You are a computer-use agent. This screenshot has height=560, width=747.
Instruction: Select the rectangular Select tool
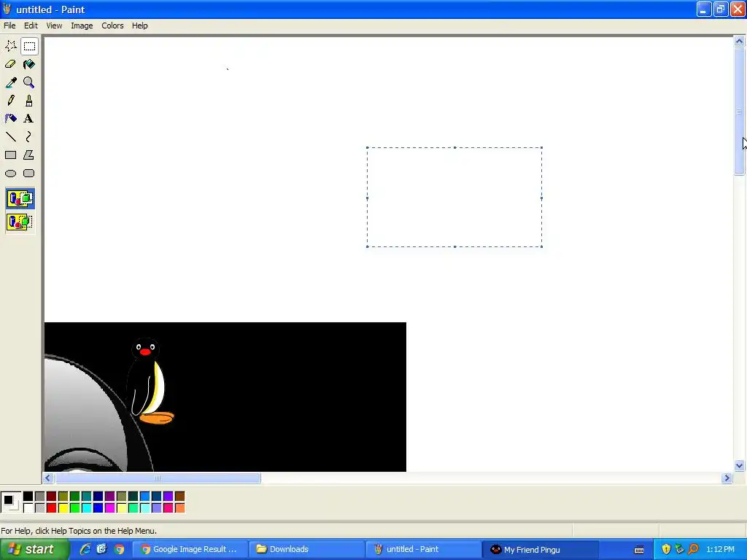(x=29, y=46)
